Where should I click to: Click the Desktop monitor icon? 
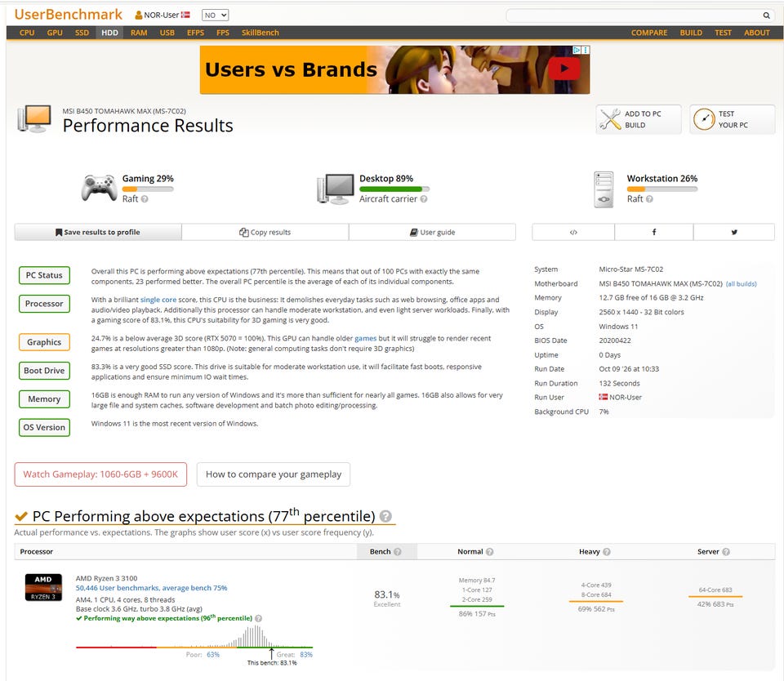[x=336, y=189]
